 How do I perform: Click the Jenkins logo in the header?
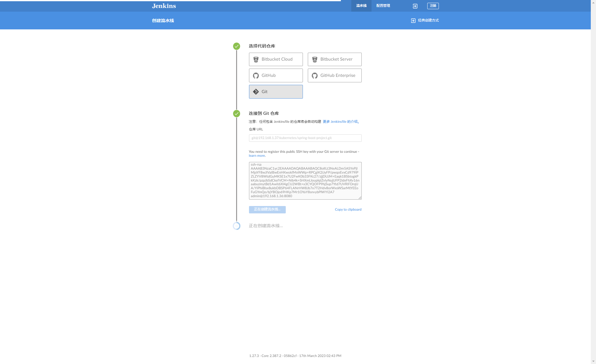164,6
